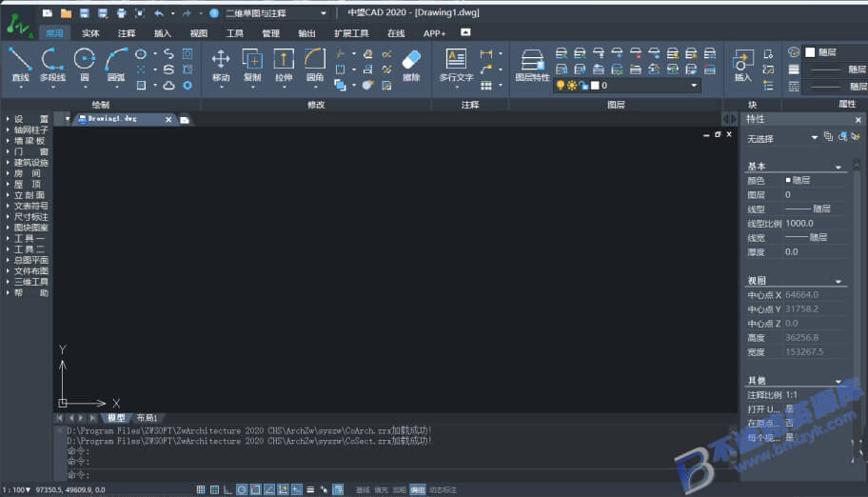868x497 pixels.
Task: Click the 颜色 随层 color swatch property
Action: (788, 180)
